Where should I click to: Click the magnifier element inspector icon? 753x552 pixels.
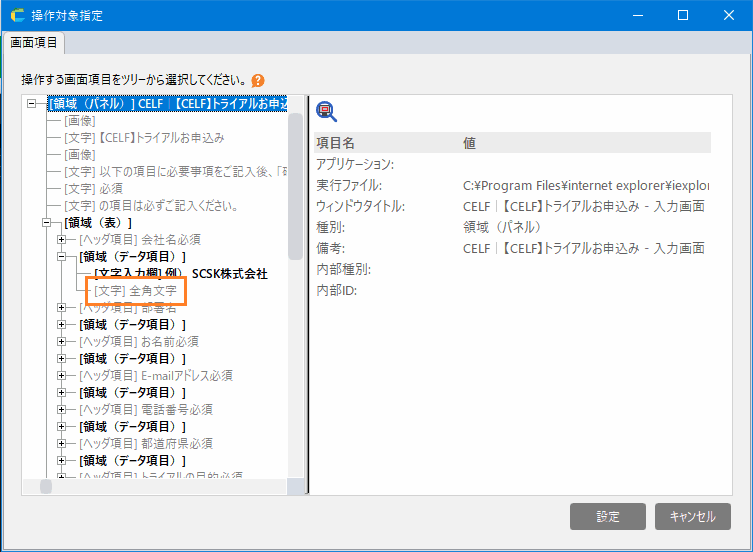[x=326, y=111]
